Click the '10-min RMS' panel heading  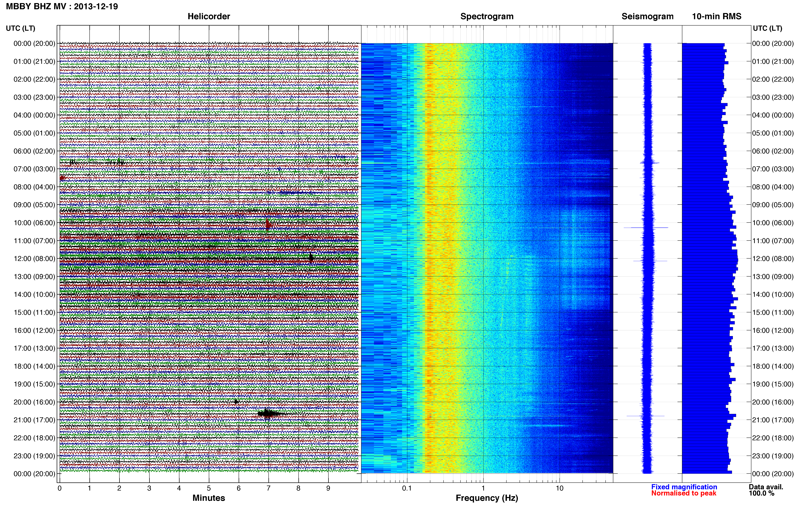point(717,16)
